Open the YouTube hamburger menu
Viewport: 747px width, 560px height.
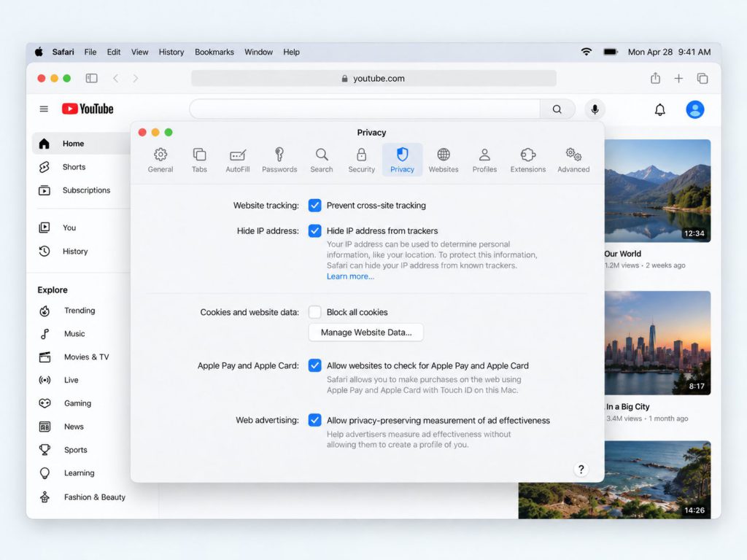[44, 109]
